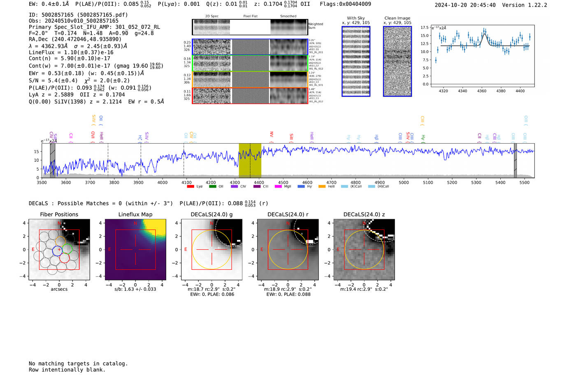576x392 pixels.
Task: Click the With Sky 2D image
Action: pos(356,61)
